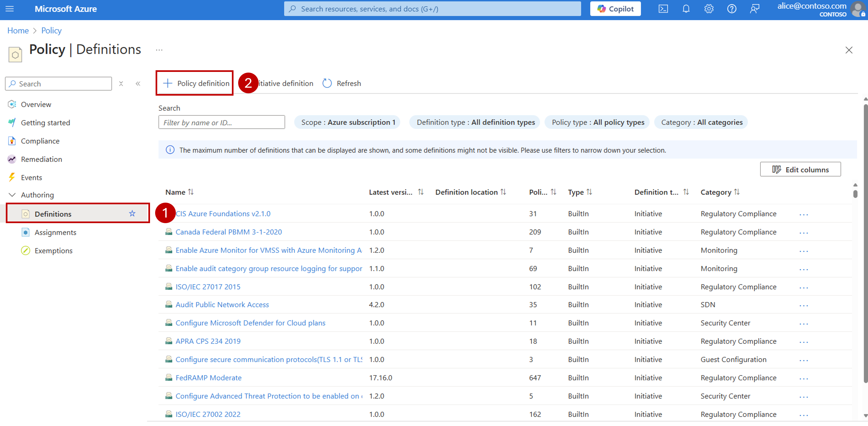Open the notifications bell
Image resolution: width=868 pixels, height=426 pixels.
686,9
